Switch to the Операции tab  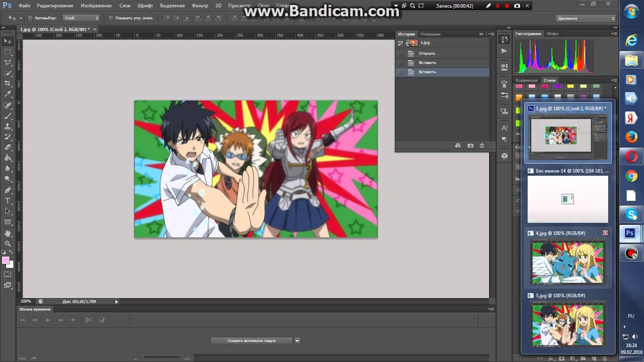430,34
